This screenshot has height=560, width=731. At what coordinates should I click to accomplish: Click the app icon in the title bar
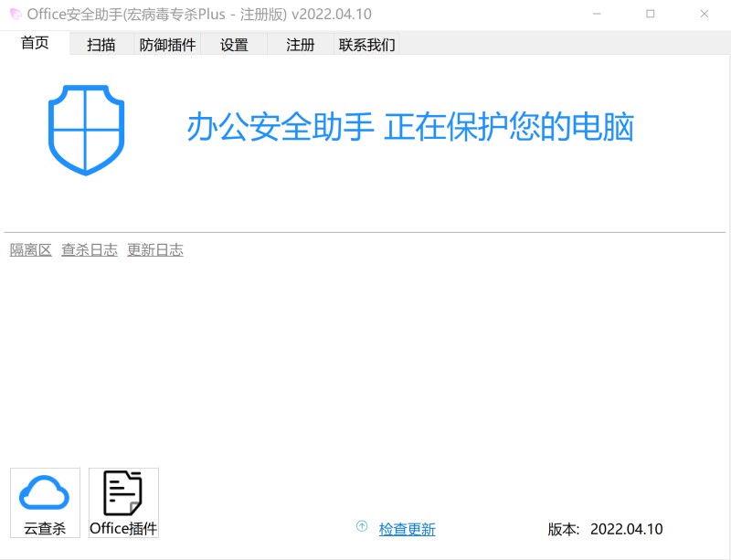pyautogui.click(x=15, y=14)
